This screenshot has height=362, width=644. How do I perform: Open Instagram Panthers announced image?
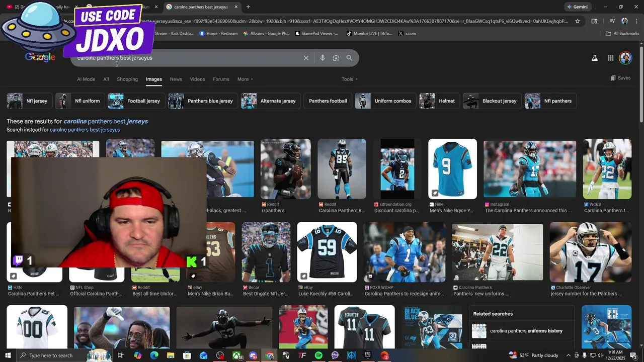tap(530, 169)
